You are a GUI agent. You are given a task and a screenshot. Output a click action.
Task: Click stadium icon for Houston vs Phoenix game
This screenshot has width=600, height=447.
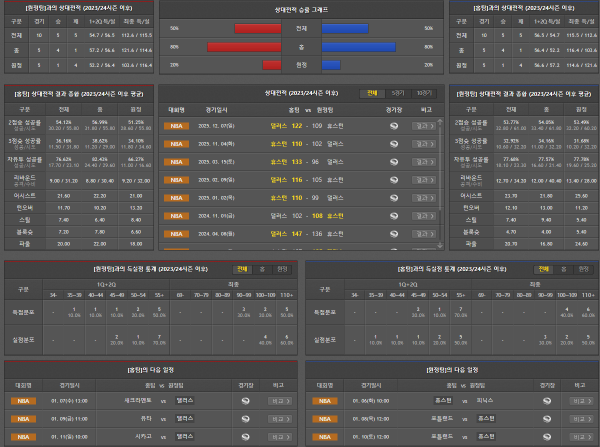point(544,400)
